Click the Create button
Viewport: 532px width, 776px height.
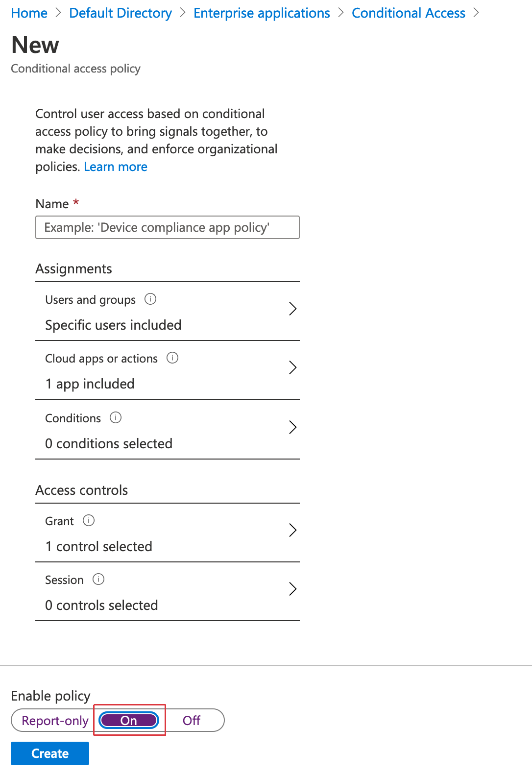tap(49, 753)
